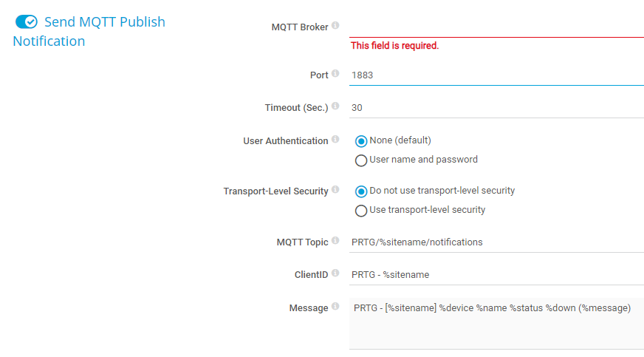This screenshot has height=357, width=644.
Task: Click the Port help info icon
Action: pyautogui.click(x=335, y=74)
